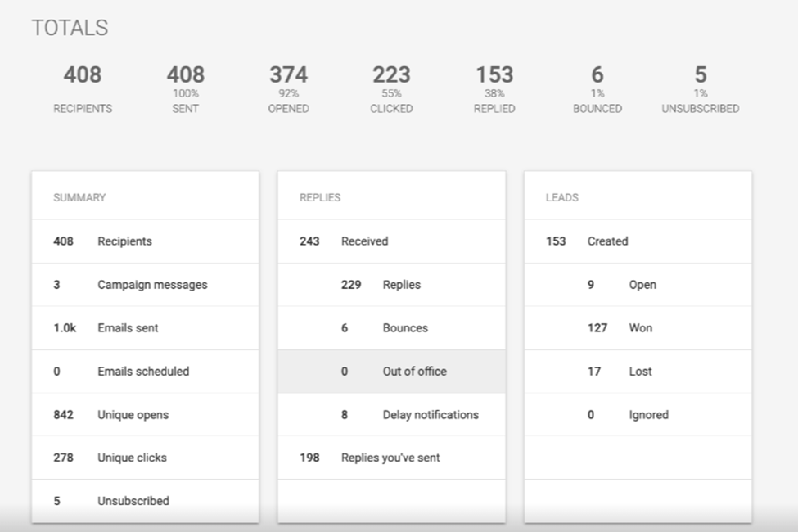Open the Received row in Replies
The image size is (798, 532).
pos(392,241)
